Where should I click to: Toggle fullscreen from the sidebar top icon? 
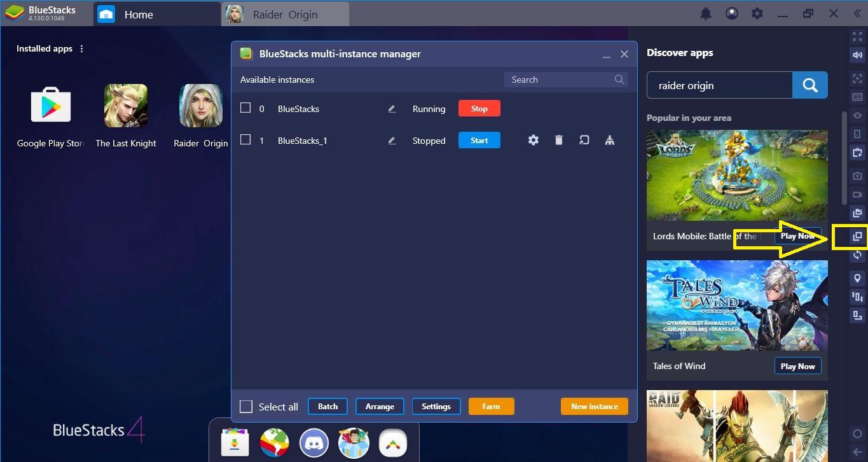coord(857,36)
